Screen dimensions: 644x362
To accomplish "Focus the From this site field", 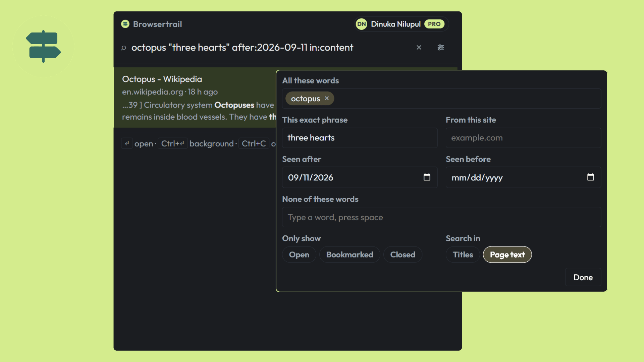I will (x=523, y=138).
